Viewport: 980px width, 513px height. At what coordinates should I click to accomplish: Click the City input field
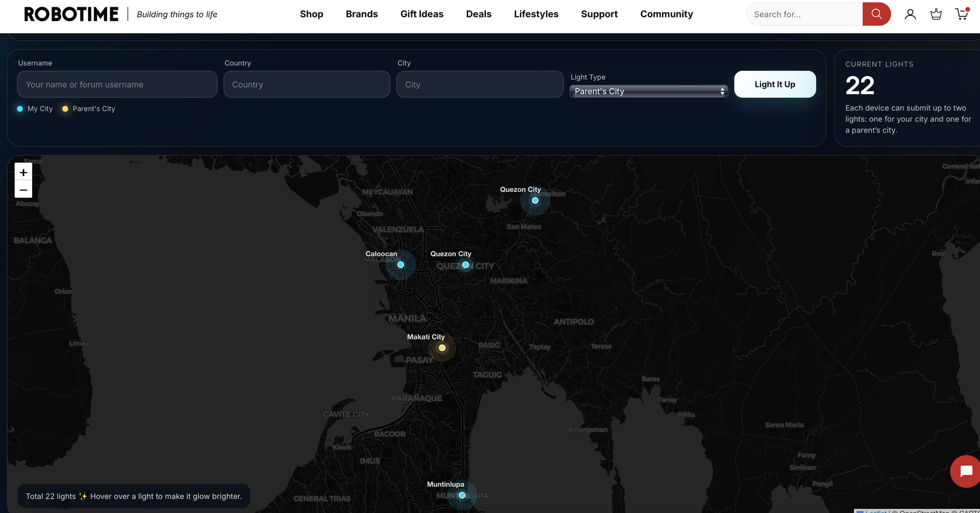click(479, 85)
